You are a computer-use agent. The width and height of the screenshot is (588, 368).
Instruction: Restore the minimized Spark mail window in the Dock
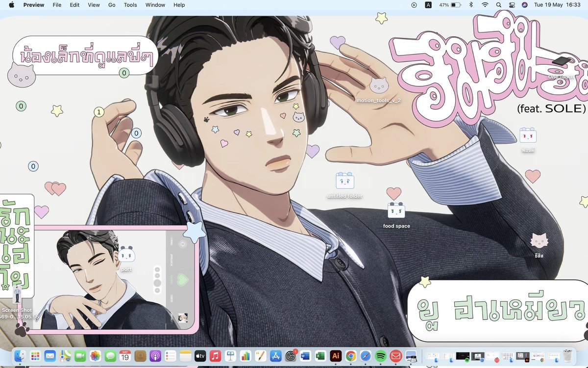493,356
